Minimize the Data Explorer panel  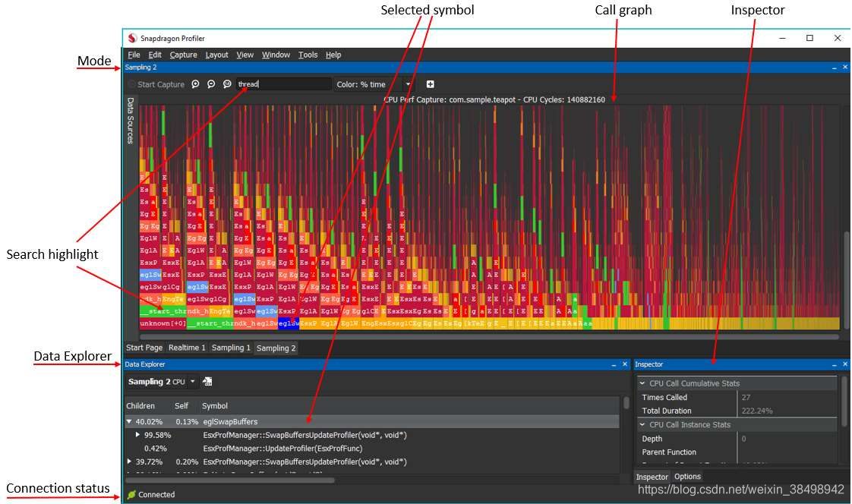614,364
